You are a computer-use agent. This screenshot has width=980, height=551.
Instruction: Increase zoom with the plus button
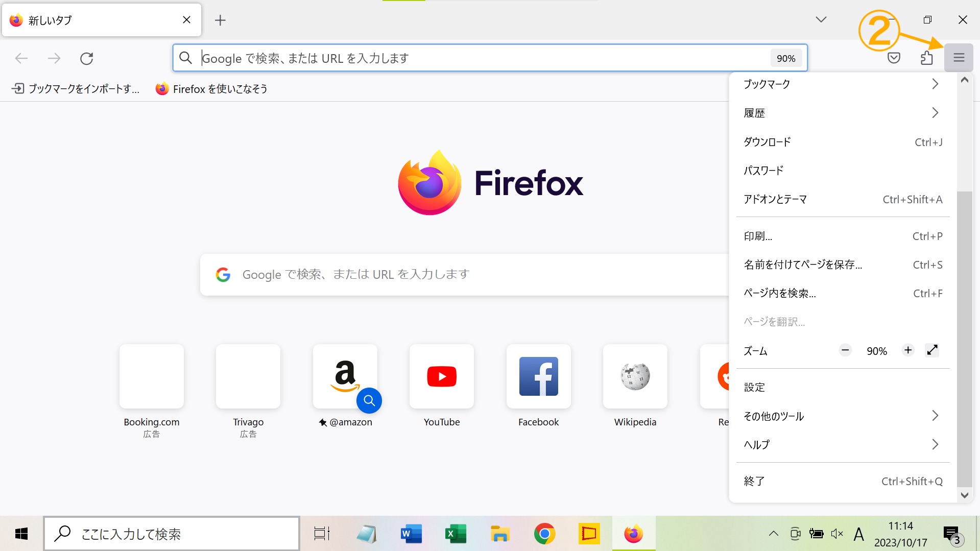point(908,350)
